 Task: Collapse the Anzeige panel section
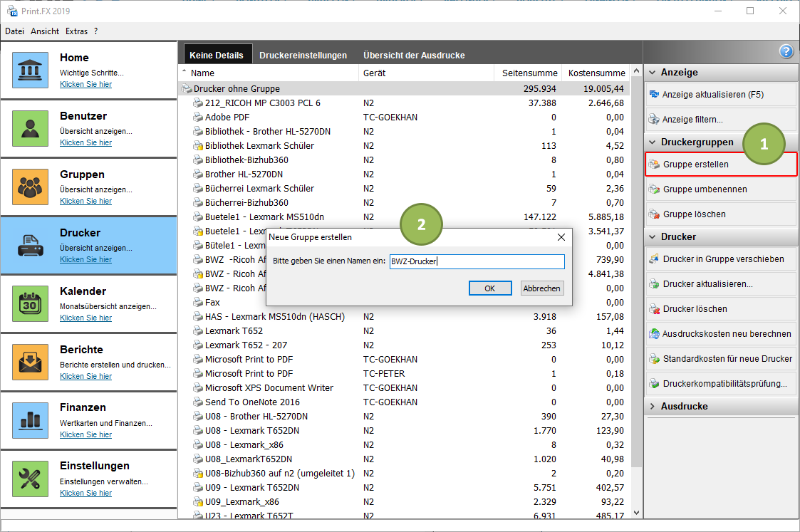tap(652, 73)
